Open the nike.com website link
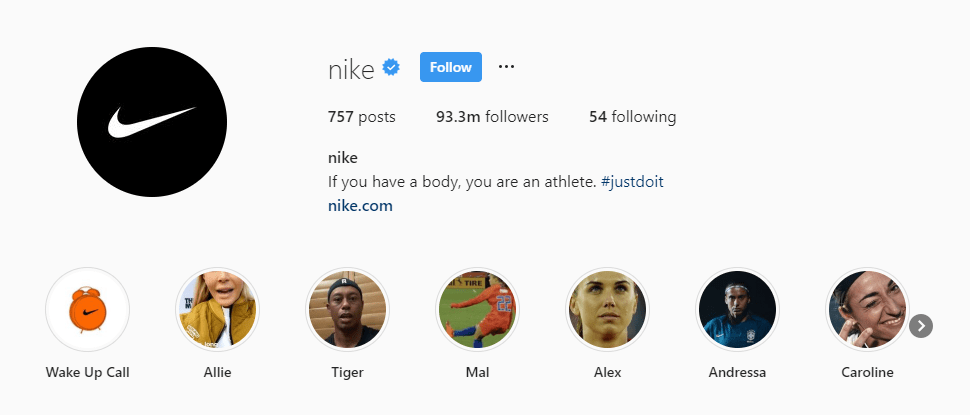Viewport: 970px width, 415px height. coord(360,206)
